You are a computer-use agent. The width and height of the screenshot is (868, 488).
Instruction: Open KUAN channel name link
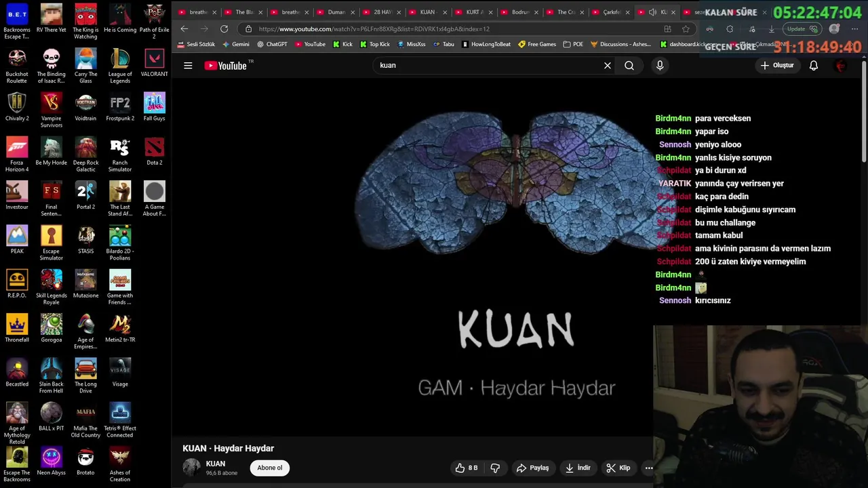click(x=216, y=464)
